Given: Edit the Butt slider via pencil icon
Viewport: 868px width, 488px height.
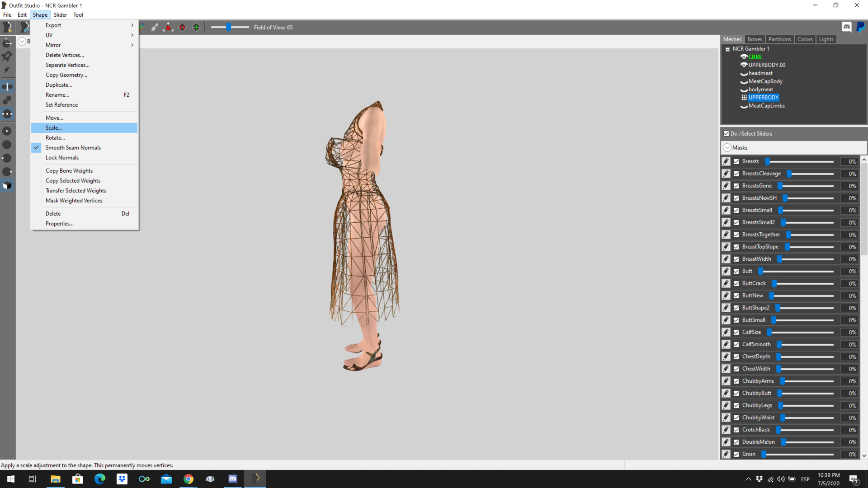Looking at the screenshot, I should click(x=726, y=271).
